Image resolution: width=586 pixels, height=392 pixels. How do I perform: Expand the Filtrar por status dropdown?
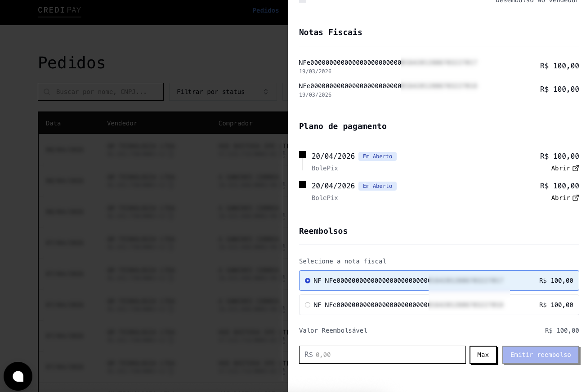pyautogui.click(x=223, y=92)
